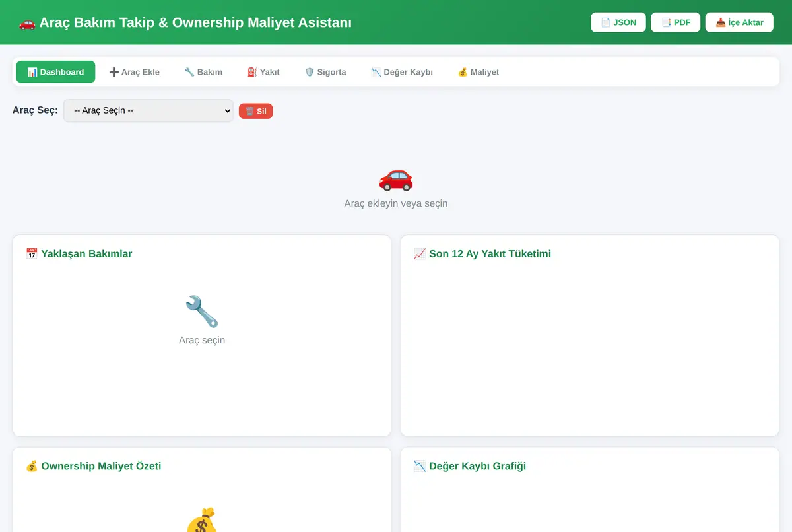Export report with the PDF button

[676, 22]
